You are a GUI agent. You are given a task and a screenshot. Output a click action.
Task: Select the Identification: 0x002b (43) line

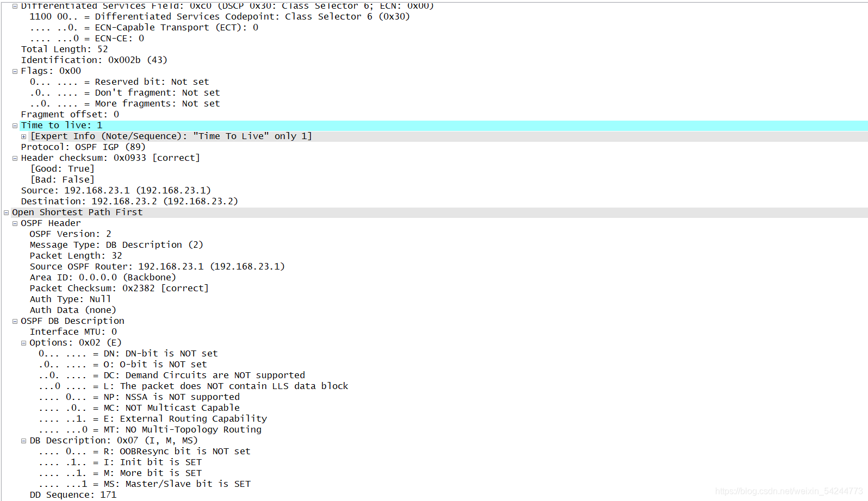94,60
